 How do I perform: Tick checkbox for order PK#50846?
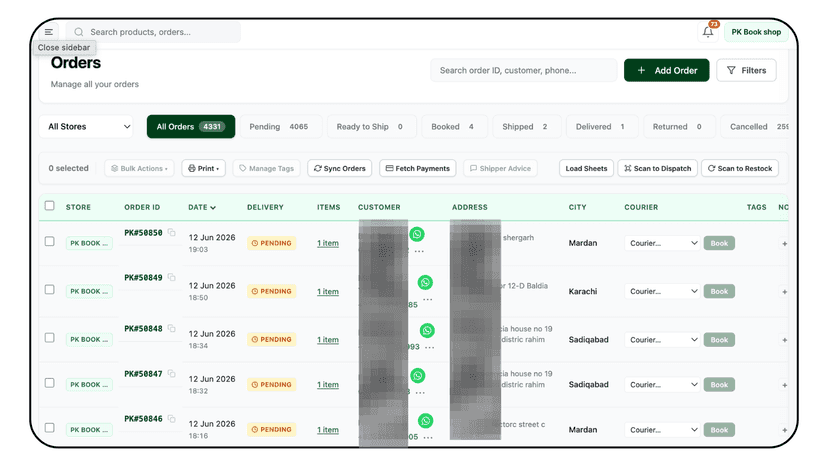pyautogui.click(x=50, y=428)
